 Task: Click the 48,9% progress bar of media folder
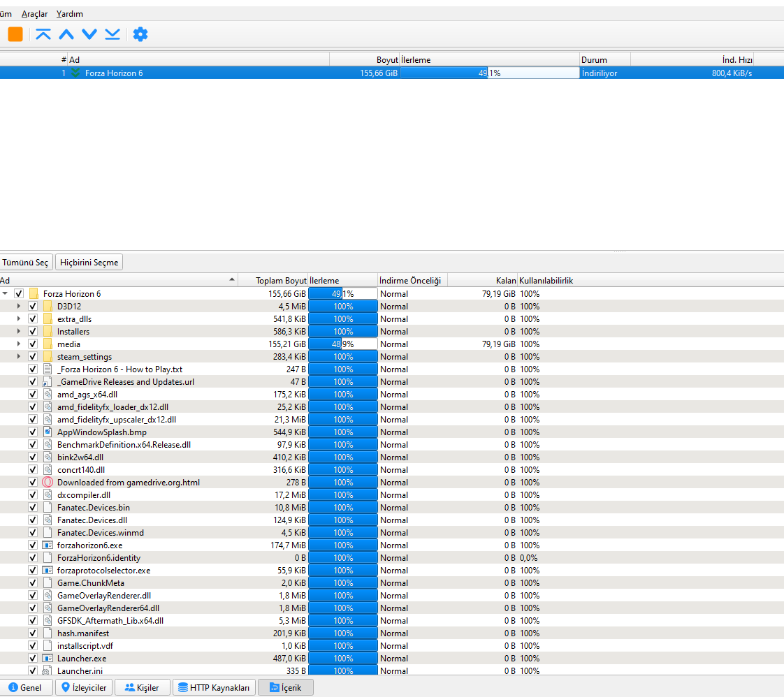click(343, 344)
